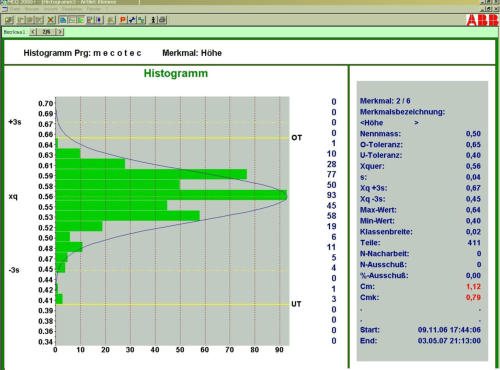Go to the next Merkmal with the right arrow
The height and width of the screenshot is (370, 500).
(60, 32)
